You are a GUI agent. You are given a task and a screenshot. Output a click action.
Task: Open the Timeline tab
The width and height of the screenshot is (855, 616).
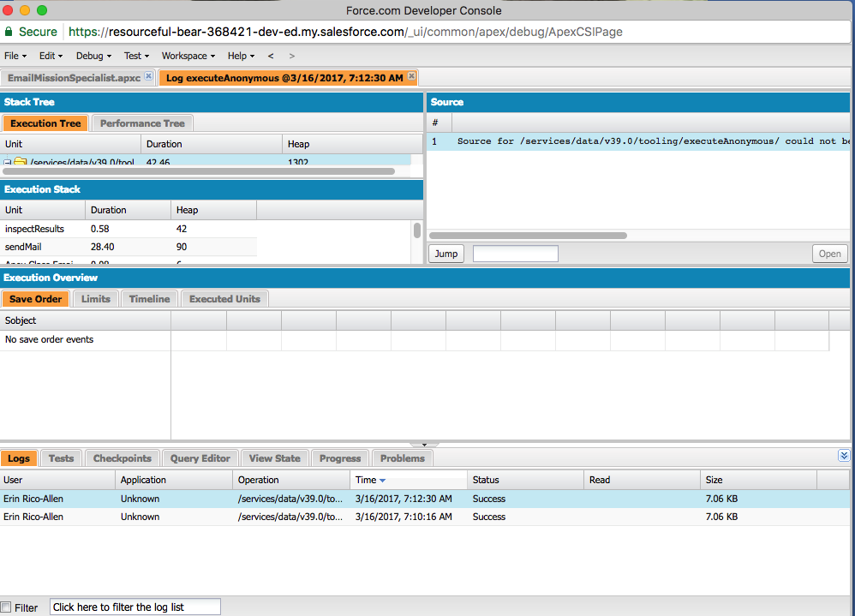pos(149,299)
